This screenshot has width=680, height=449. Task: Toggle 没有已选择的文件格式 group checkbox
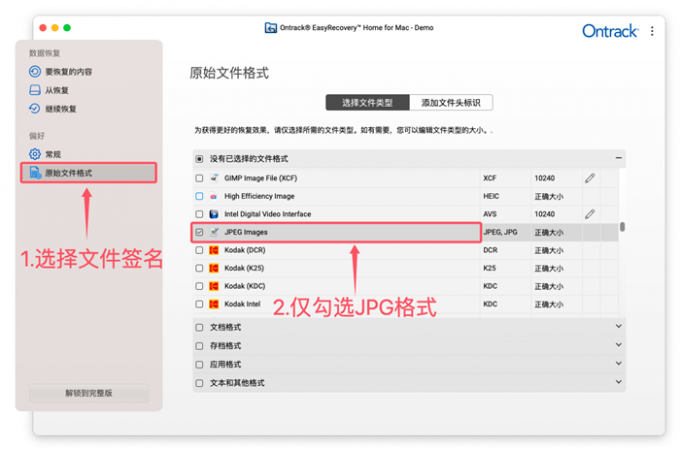(x=199, y=159)
